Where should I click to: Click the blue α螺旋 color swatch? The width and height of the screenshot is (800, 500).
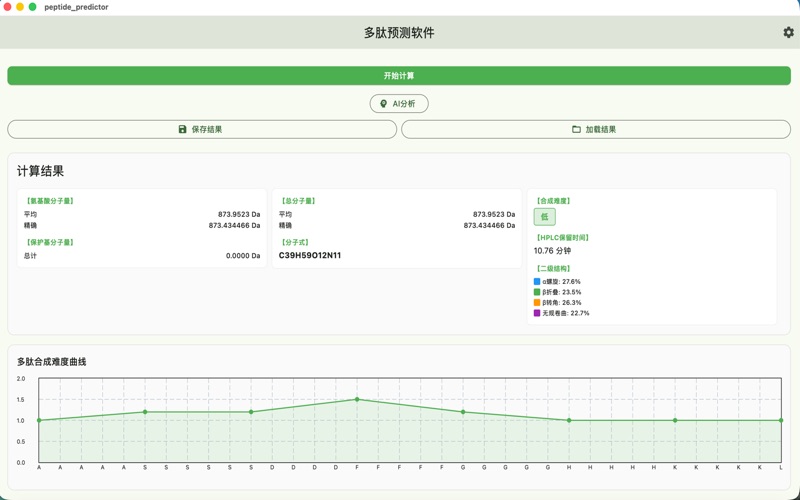pyautogui.click(x=537, y=282)
